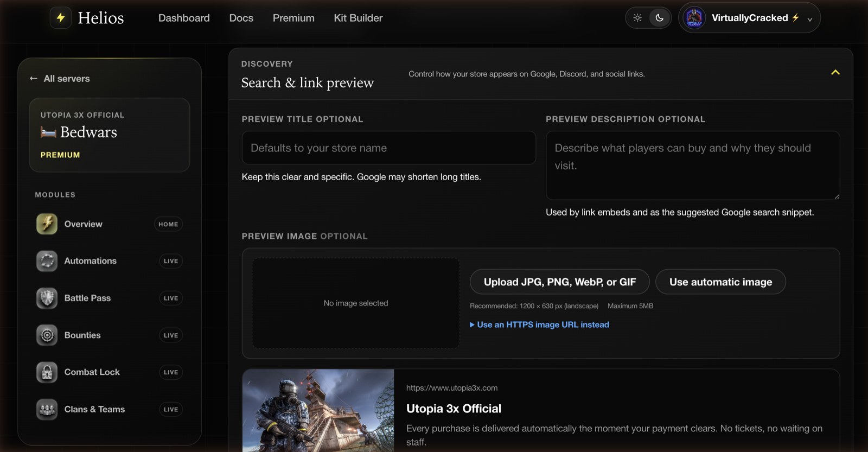Focus the Preview Title input field
868x452 pixels.
pos(388,148)
